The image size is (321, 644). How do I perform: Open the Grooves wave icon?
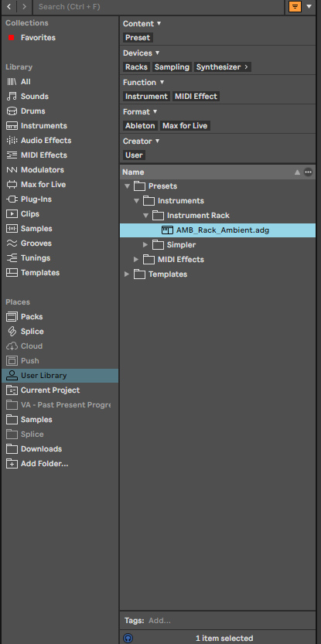(x=12, y=244)
